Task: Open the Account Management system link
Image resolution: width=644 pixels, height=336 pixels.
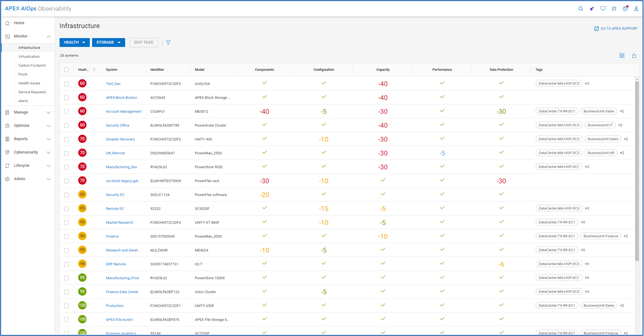Action: pos(123,111)
